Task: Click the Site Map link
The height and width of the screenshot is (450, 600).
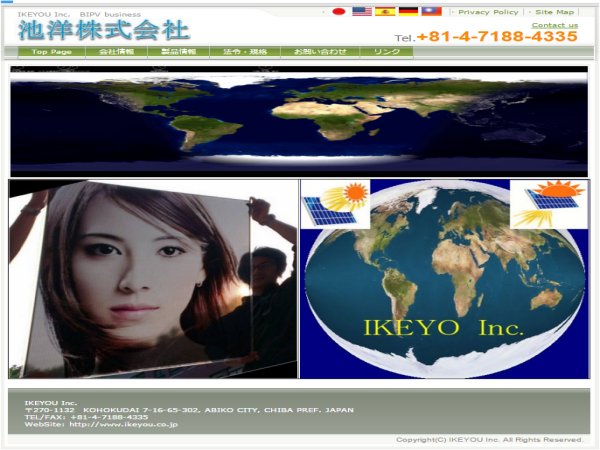Action: coord(554,12)
